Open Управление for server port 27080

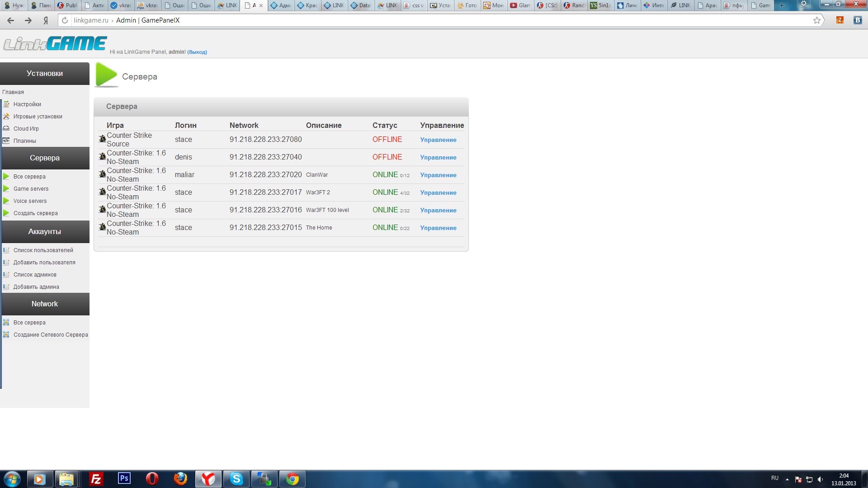438,140
